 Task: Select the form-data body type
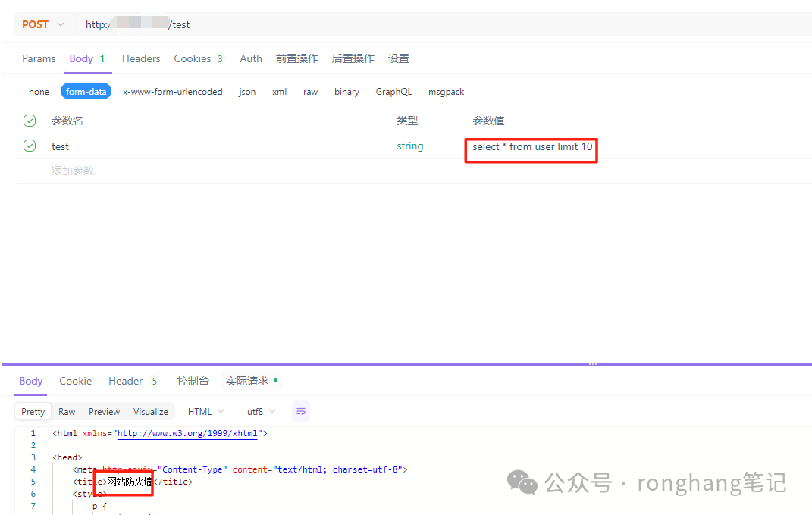(86, 92)
